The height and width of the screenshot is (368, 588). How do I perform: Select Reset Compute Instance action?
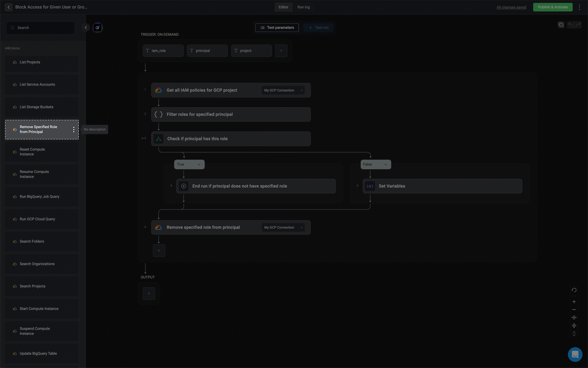coord(42,152)
